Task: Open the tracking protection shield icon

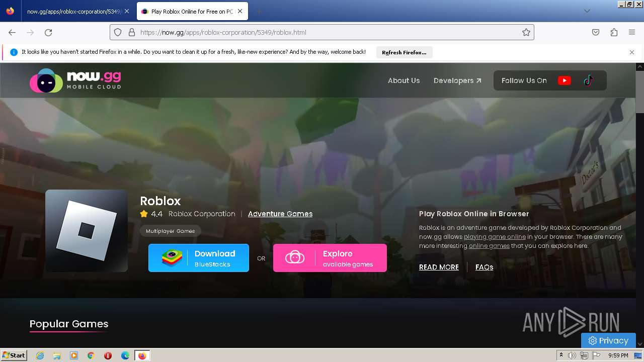Action: point(118,32)
